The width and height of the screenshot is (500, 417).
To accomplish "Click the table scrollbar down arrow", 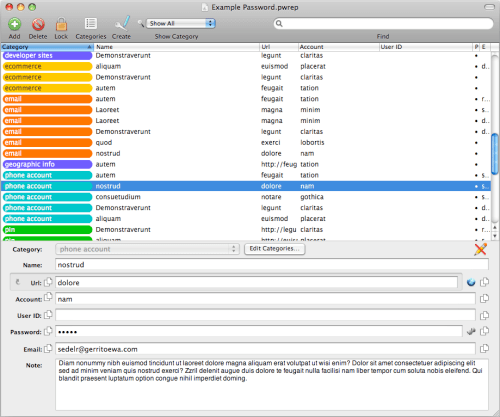I will point(495,236).
